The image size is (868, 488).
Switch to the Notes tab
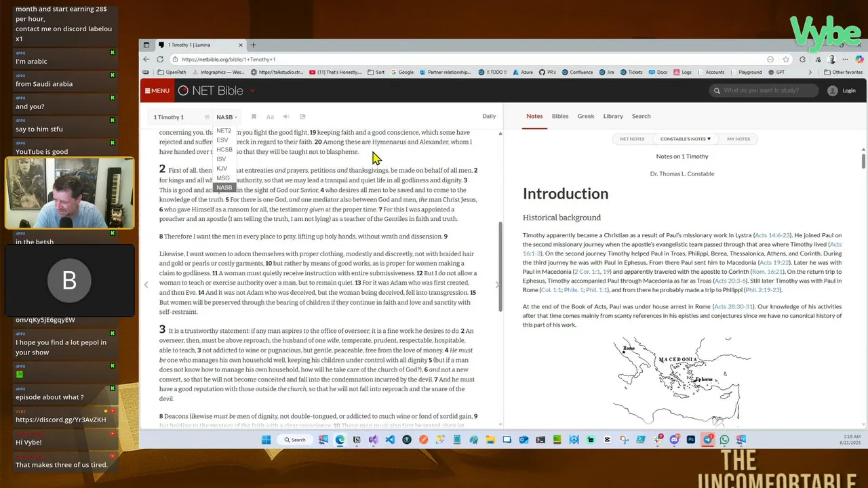(534, 116)
